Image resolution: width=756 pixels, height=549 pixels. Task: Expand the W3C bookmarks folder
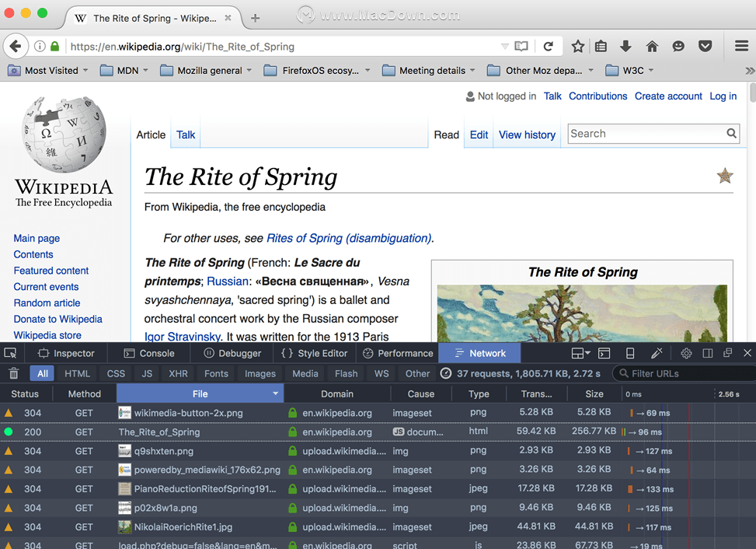[629, 71]
